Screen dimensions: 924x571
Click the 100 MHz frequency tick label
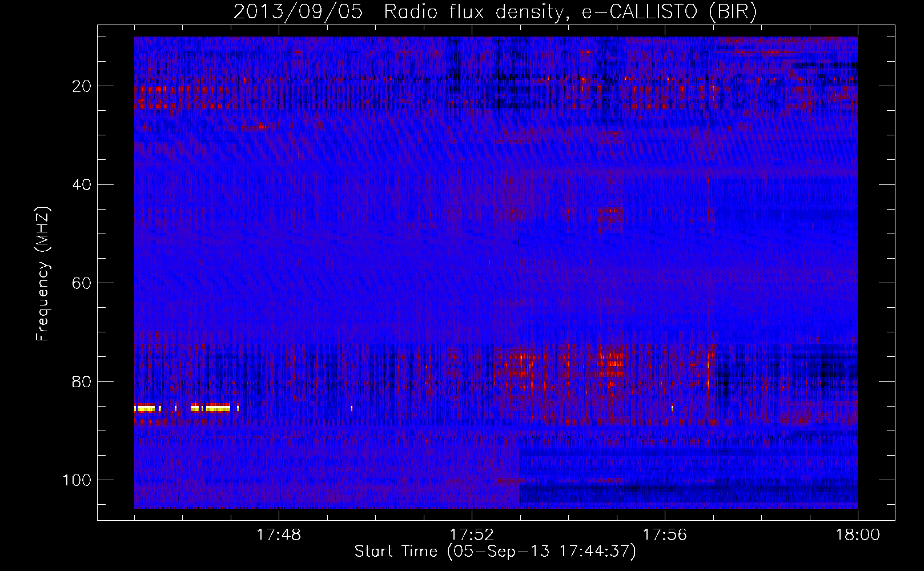point(77,480)
